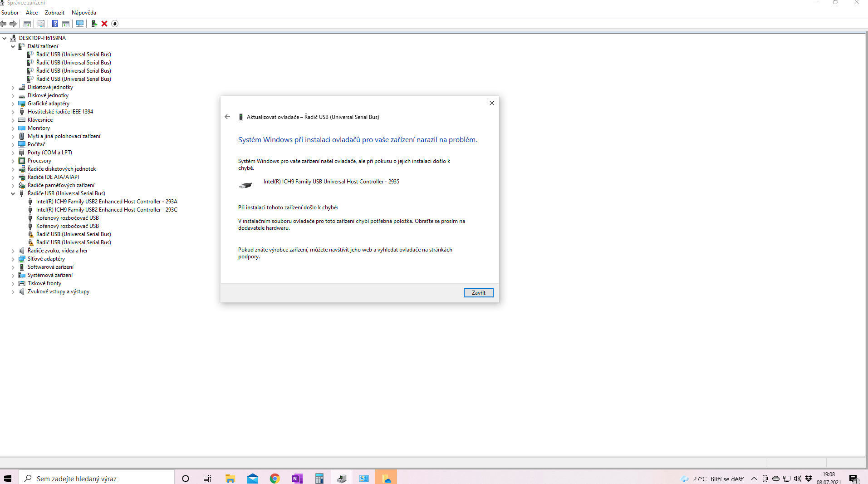Screen dimensions: 868x484
Task: Open the Properties toolbar icon
Action: [x=41, y=24]
